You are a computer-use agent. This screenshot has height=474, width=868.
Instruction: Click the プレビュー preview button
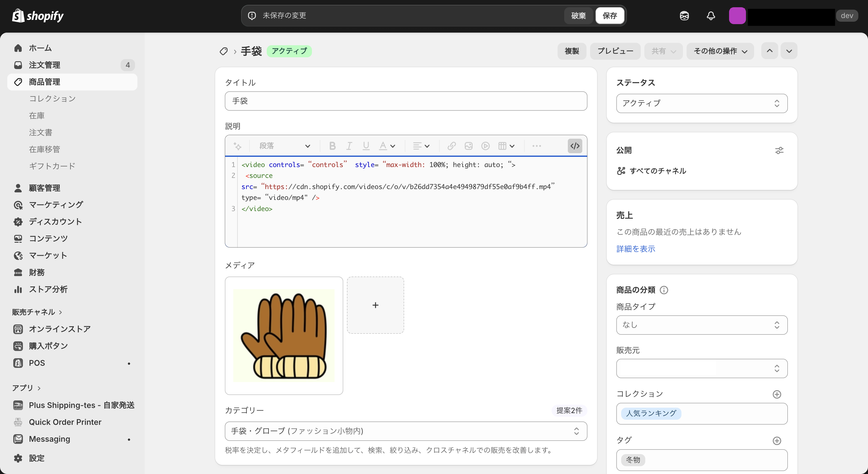click(615, 51)
